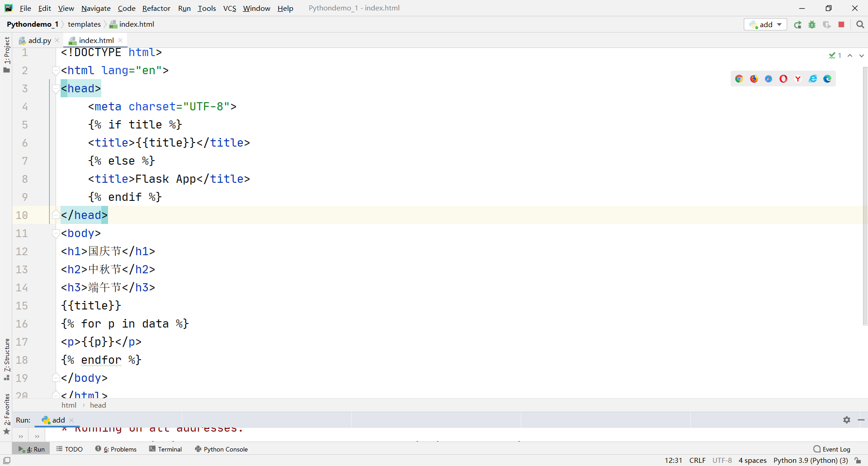Open Search Everywhere magnifier icon

tap(860, 25)
